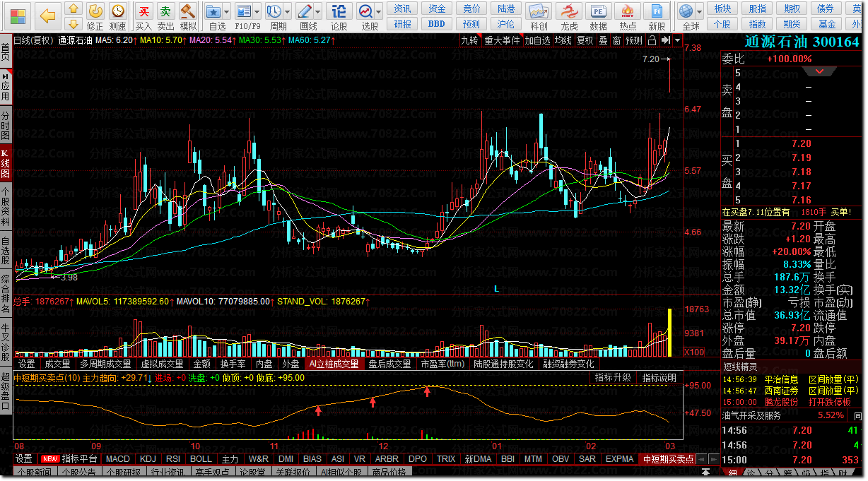Click the 指标说明 button

(x=659, y=378)
